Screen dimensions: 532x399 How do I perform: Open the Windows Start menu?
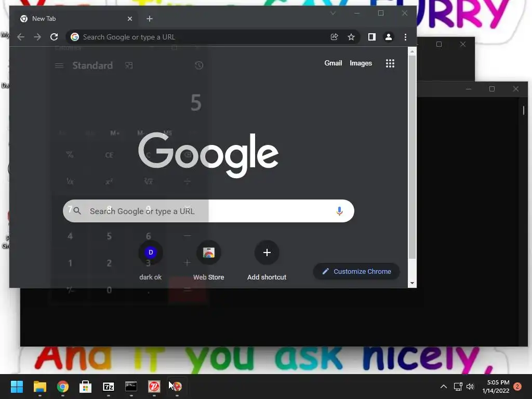(x=17, y=387)
